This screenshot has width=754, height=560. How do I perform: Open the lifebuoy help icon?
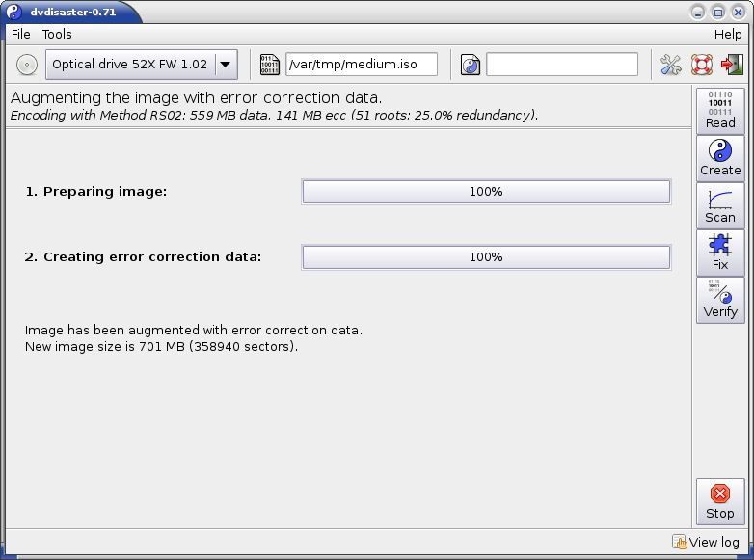[x=701, y=65]
